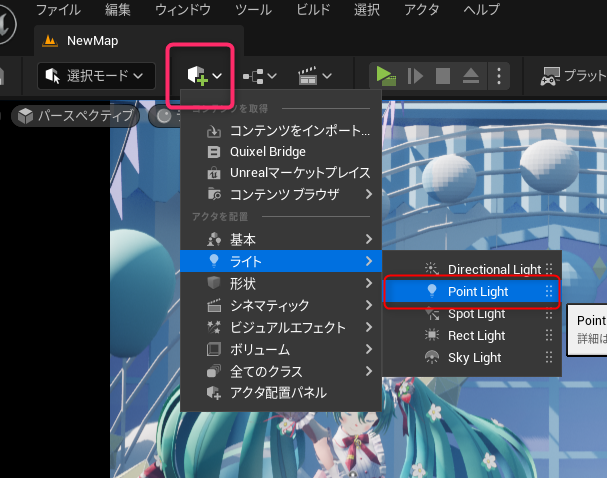Image resolution: width=607 pixels, height=478 pixels.
Task: Click the Eject button in toolbar
Action: point(471,75)
